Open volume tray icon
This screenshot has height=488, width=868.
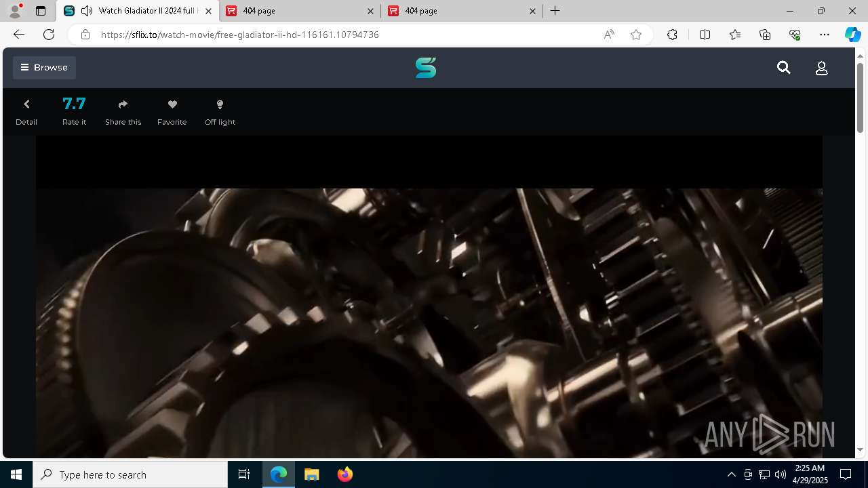click(781, 474)
